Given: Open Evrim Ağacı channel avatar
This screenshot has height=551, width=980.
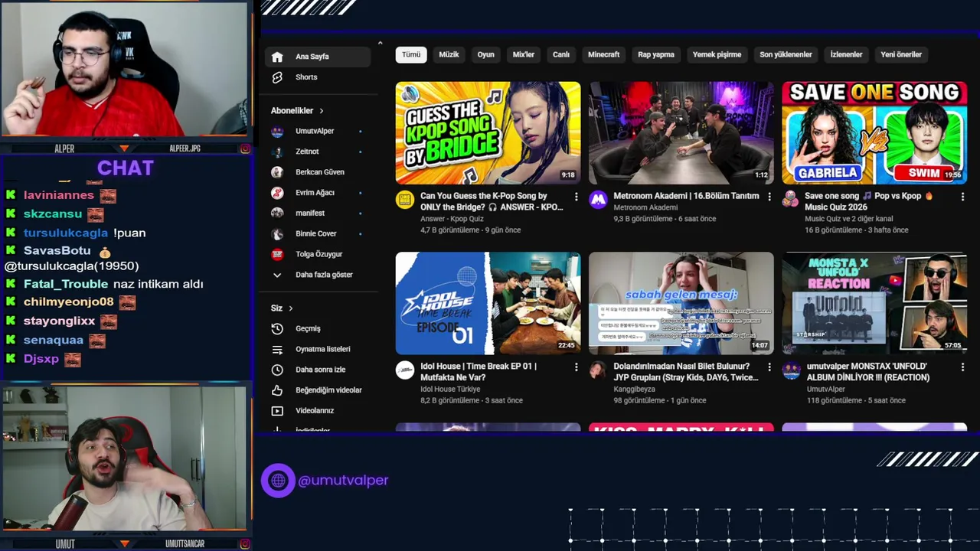Looking at the screenshot, I should 277,193.
